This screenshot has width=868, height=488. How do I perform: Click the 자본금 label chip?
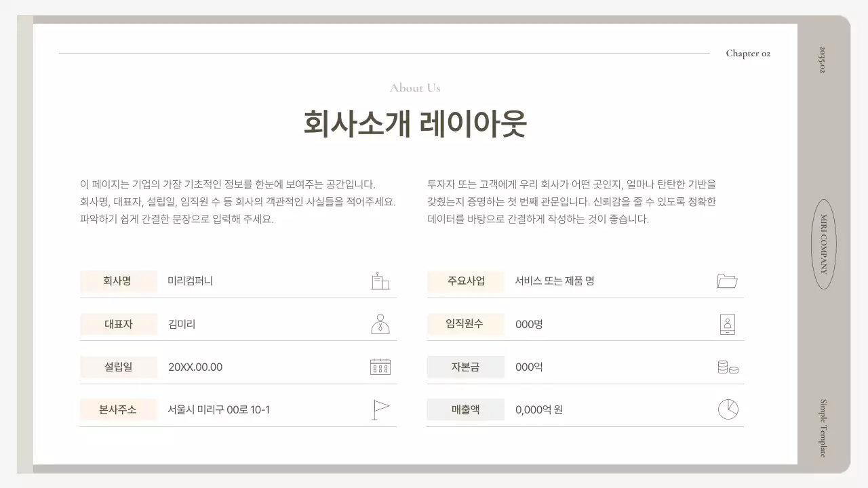pyautogui.click(x=466, y=367)
